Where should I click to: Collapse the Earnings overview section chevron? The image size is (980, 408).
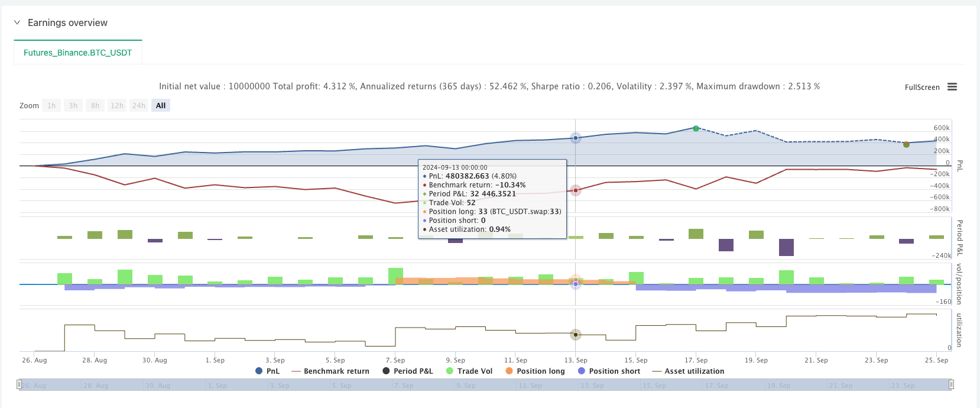coord(17,22)
